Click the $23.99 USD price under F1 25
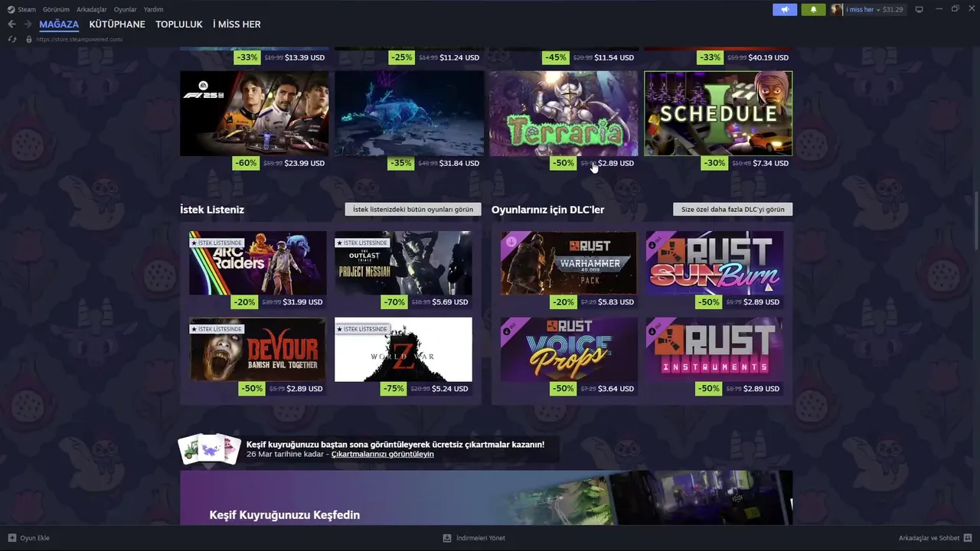This screenshot has height=551, width=980. click(x=305, y=163)
